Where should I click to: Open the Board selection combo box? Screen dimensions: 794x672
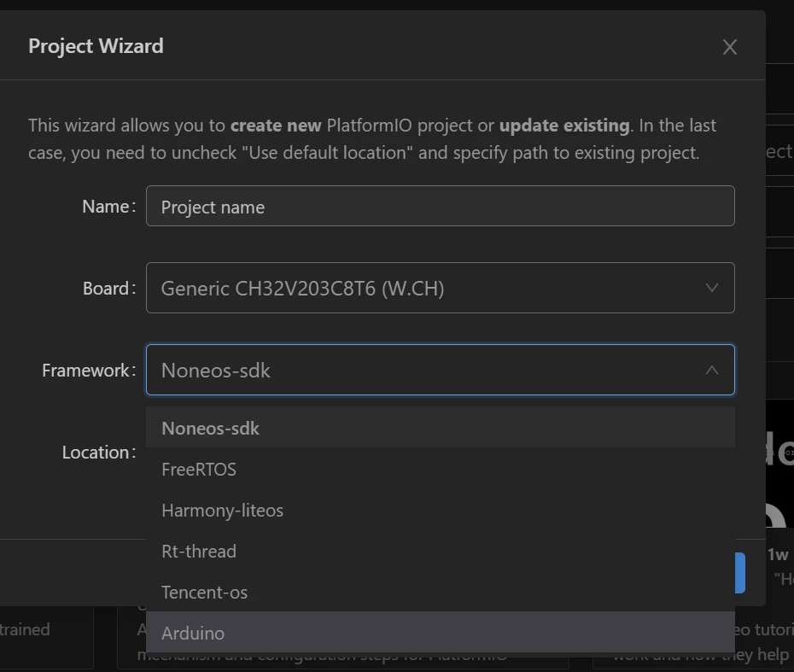click(427, 289)
